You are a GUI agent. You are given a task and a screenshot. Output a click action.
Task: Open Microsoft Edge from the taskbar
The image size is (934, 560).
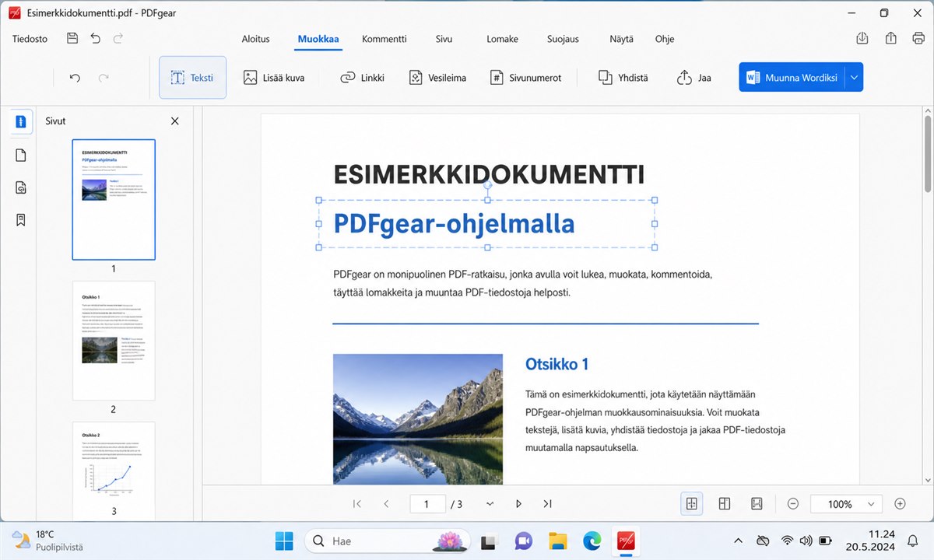pyautogui.click(x=592, y=541)
